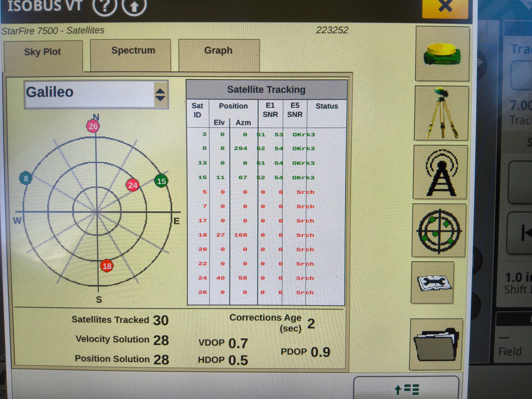This screenshot has width=532, height=399.
Task: Open the folder icon in the sidebar
Action: (436, 344)
